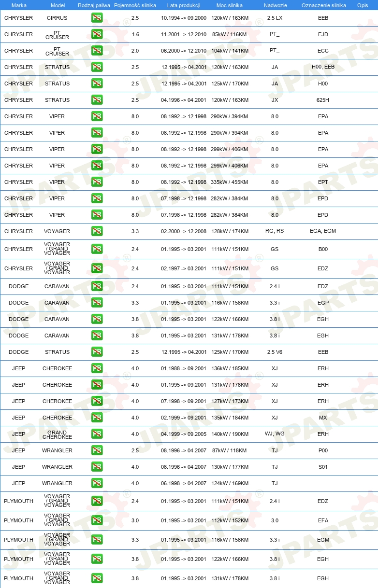This screenshot has height=588, width=378.
Task: Click the production dates 10.1994 -> 09.2000
Action: pos(184,18)
